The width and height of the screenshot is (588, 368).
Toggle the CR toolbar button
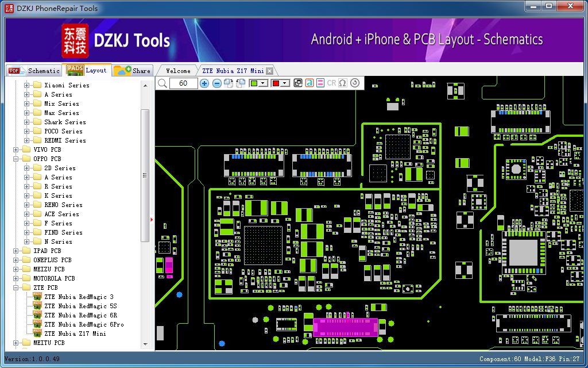[x=331, y=83]
